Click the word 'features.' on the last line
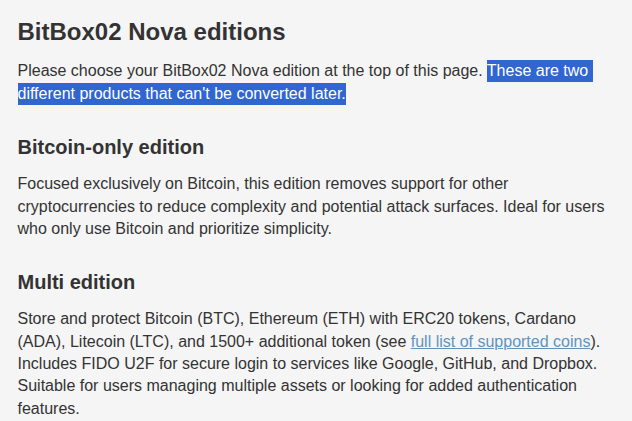632x421 pixels. (x=48, y=409)
